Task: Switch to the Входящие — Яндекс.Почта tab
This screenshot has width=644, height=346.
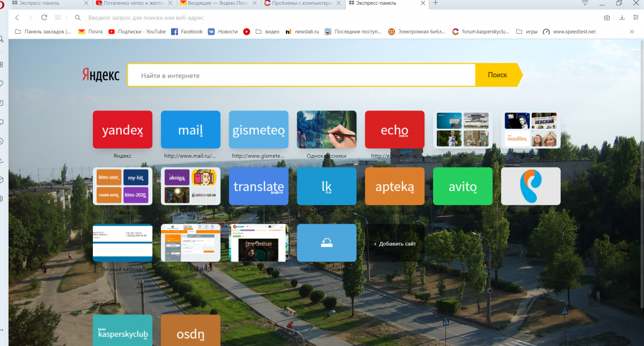Action: tap(218, 3)
